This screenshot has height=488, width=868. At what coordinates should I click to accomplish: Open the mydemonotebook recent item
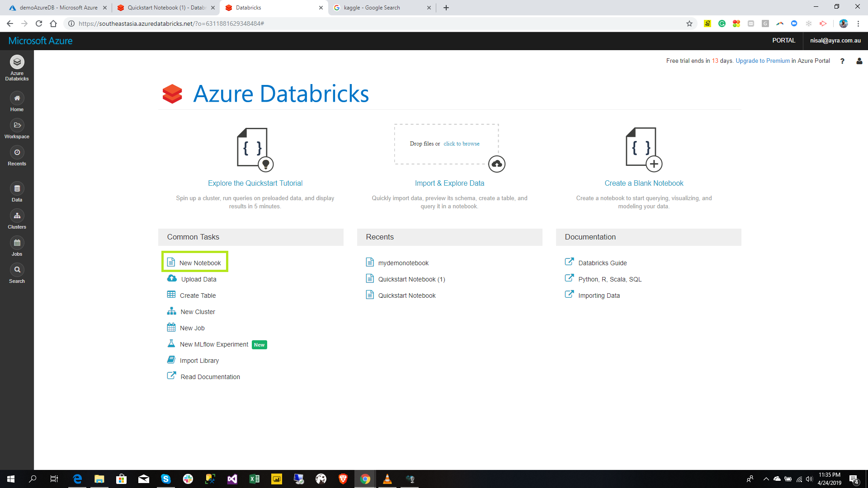click(x=403, y=263)
